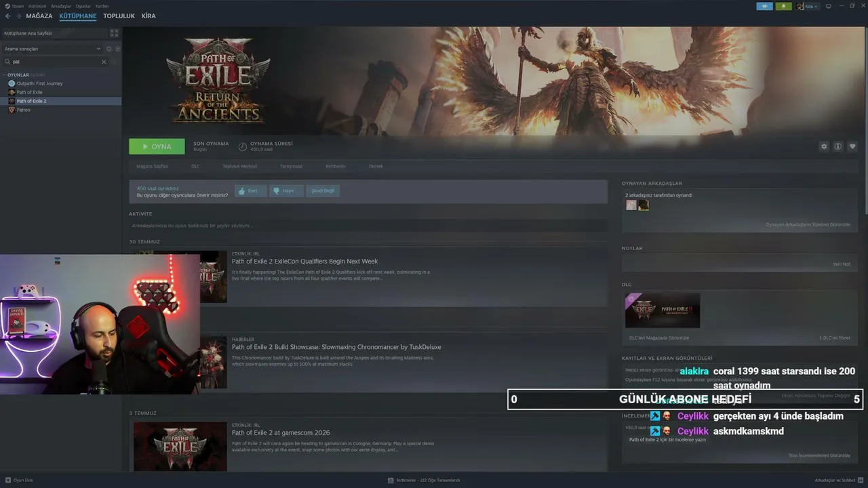Dismiss recommendation with Şimdi Değil
This screenshot has width=868, height=488.
point(323,191)
